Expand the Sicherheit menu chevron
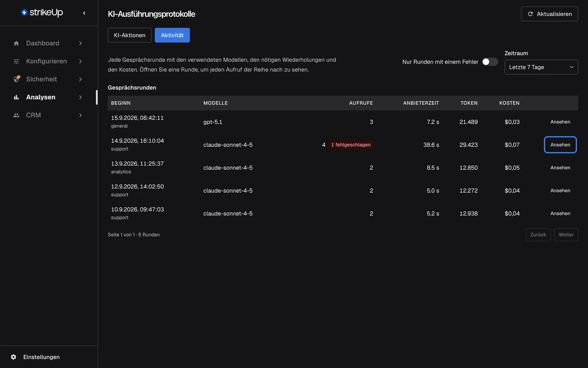The width and height of the screenshot is (588, 368). pos(80,79)
